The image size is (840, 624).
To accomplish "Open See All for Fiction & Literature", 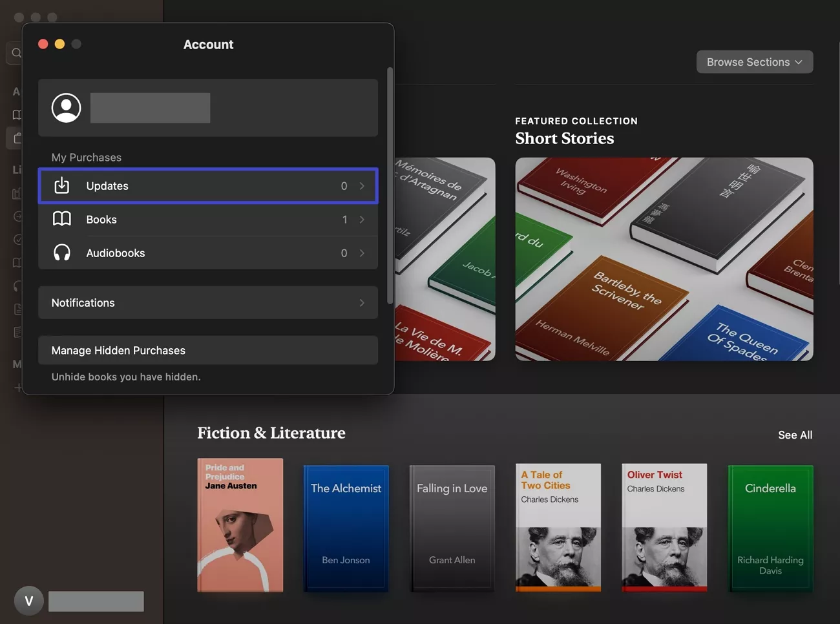I will click(x=795, y=435).
